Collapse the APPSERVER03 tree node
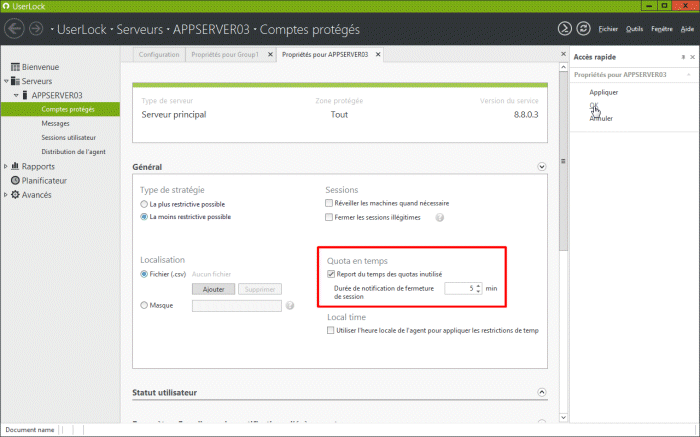The image size is (700, 437). [x=16, y=95]
